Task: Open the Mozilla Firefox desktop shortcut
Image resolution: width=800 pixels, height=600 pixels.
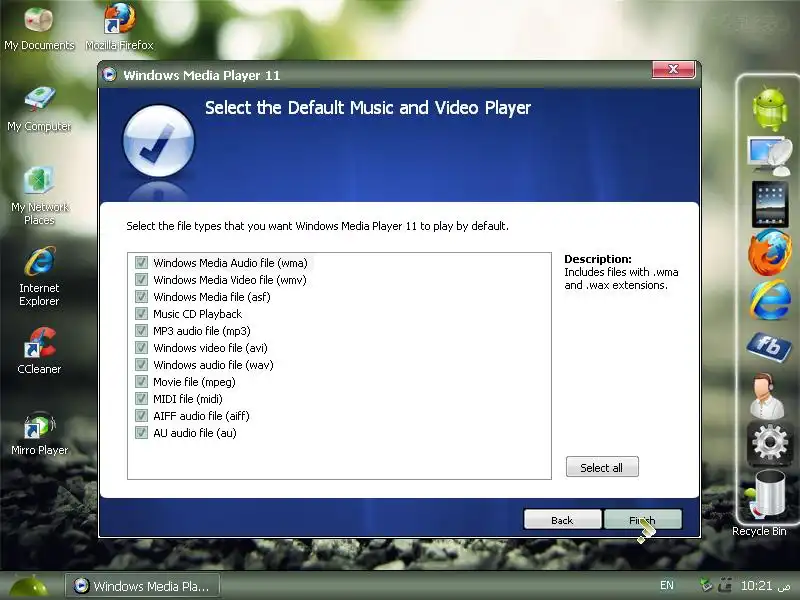Action: 119,28
